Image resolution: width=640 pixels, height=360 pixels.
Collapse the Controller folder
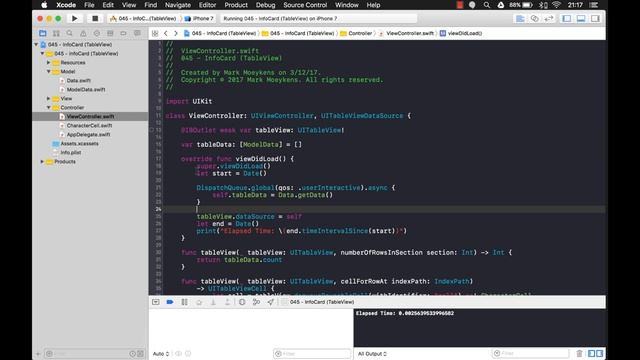click(x=49, y=107)
